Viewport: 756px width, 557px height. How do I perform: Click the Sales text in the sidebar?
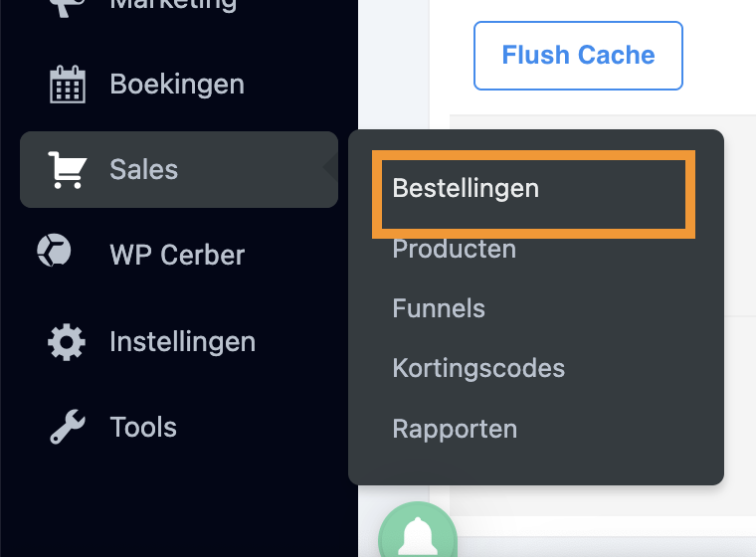point(143,170)
